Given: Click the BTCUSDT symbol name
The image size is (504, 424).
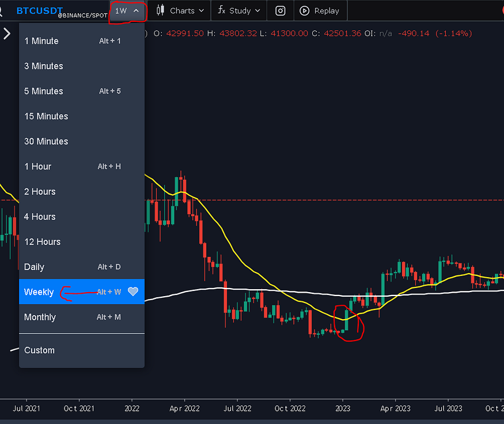Looking at the screenshot, I should point(39,10).
